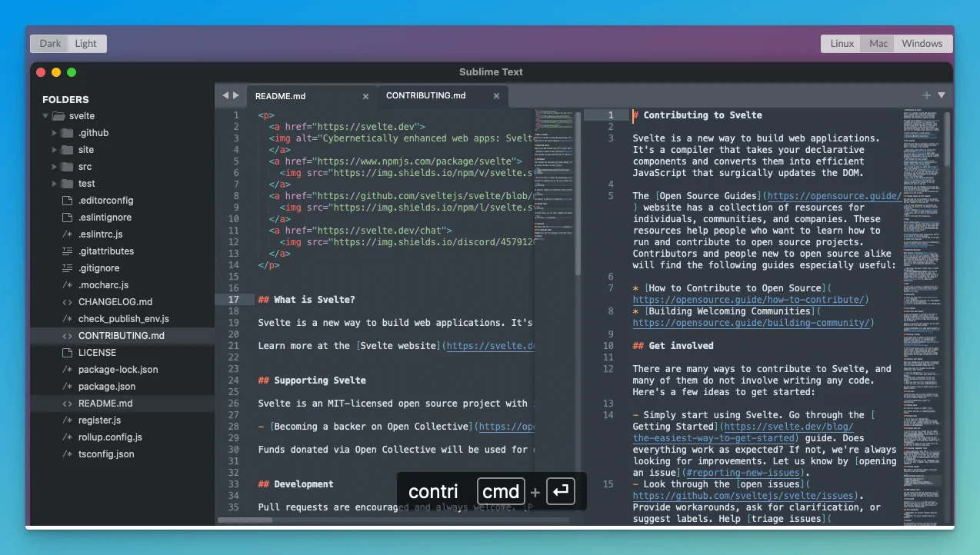Click the src folder icon

click(67, 167)
